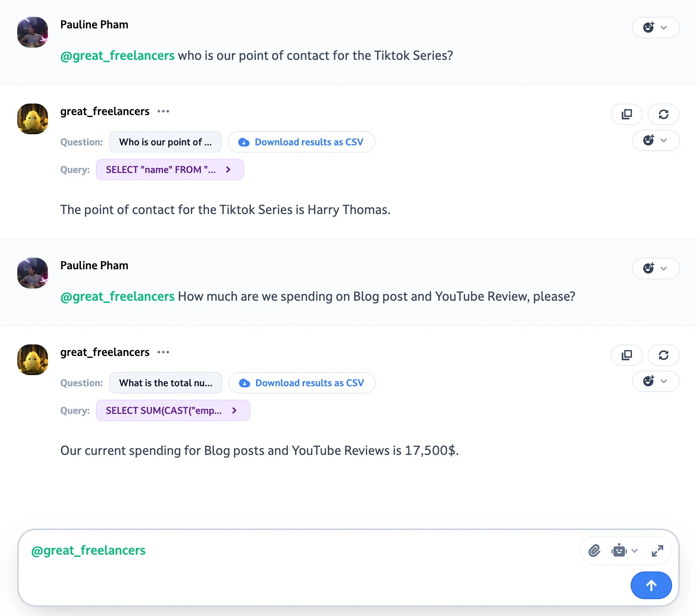Add reaction to Pauline's Tiktok Series question
This screenshot has width=697, height=616.
(x=656, y=28)
